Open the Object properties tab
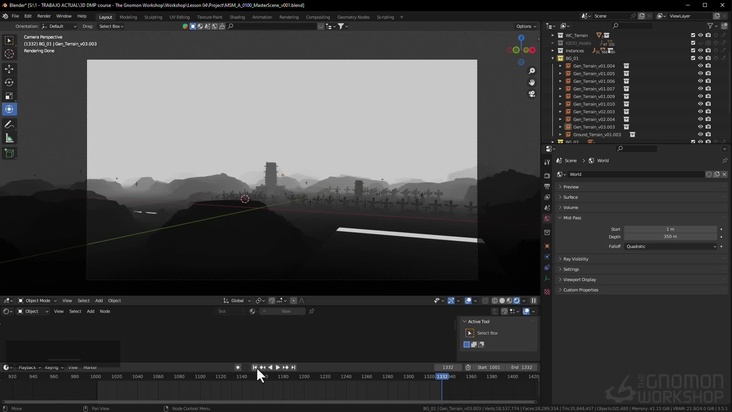 (547, 246)
